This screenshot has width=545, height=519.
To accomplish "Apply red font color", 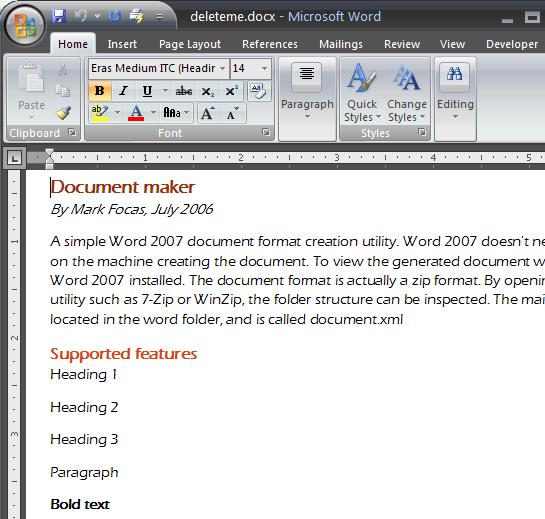I will [136, 113].
